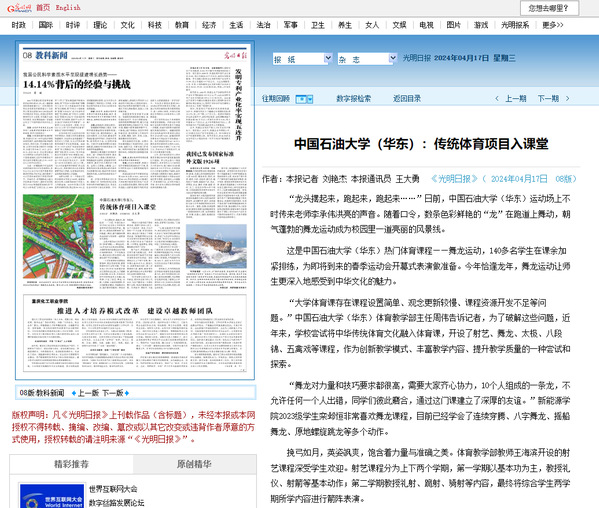Select the 女人 nav item
The width and height of the screenshot is (599, 508).
372,25
